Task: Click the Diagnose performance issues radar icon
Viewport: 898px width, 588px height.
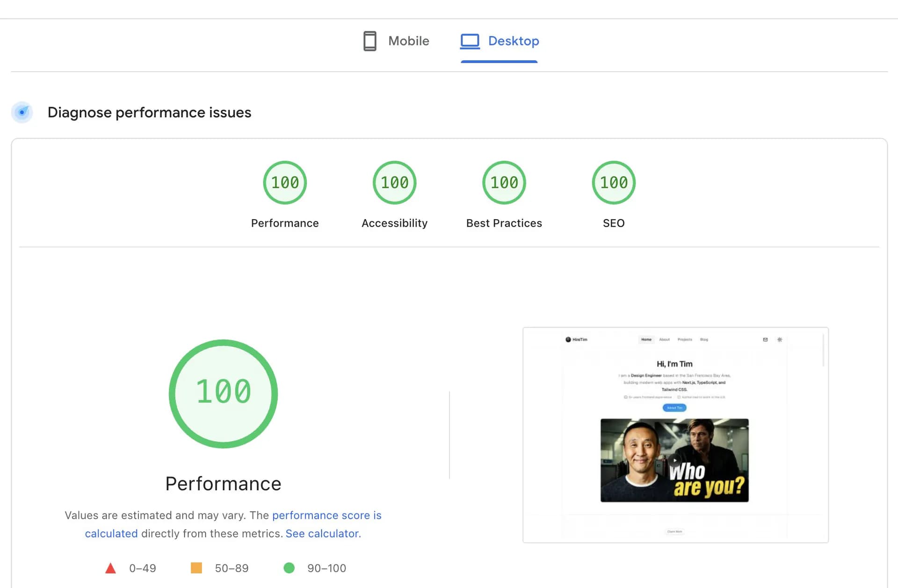Action: pyautogui.click(x=22, y=112)
